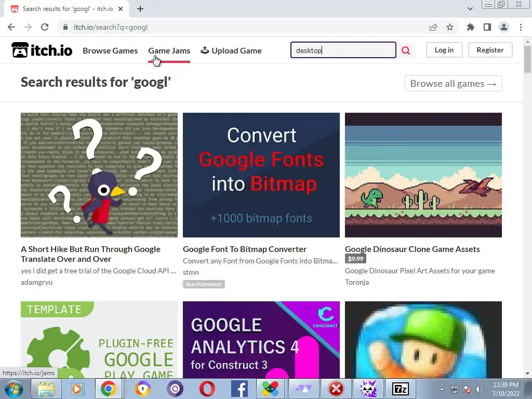
Task: Open Browse Games menu
Action: click(110, 50)
